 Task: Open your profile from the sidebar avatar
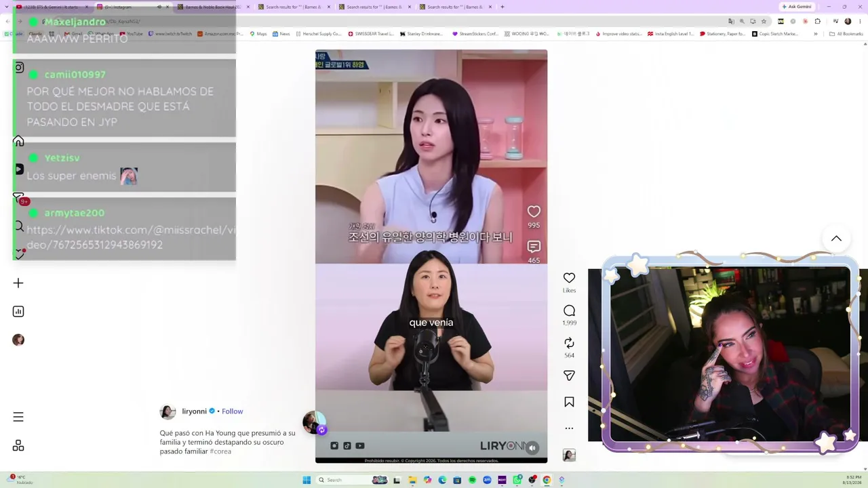[x=18, y=340]
